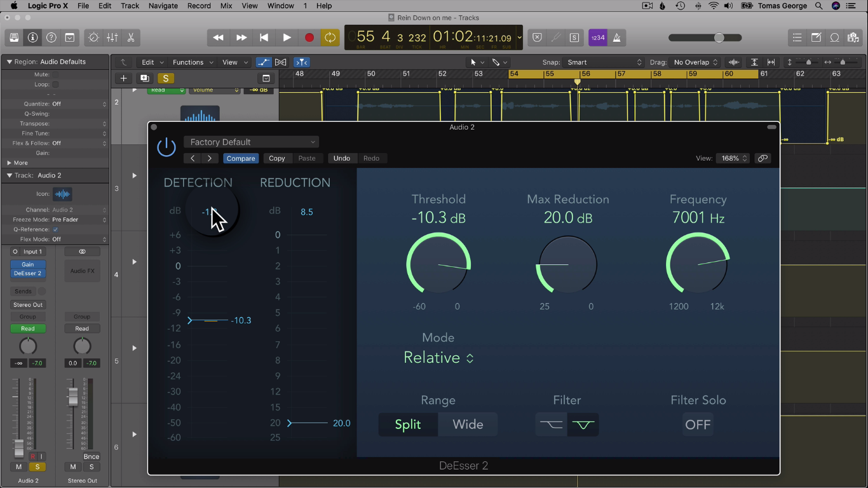Toggle the global Solo S track header button
868x488 pixels.
click(x=166, y=78)
